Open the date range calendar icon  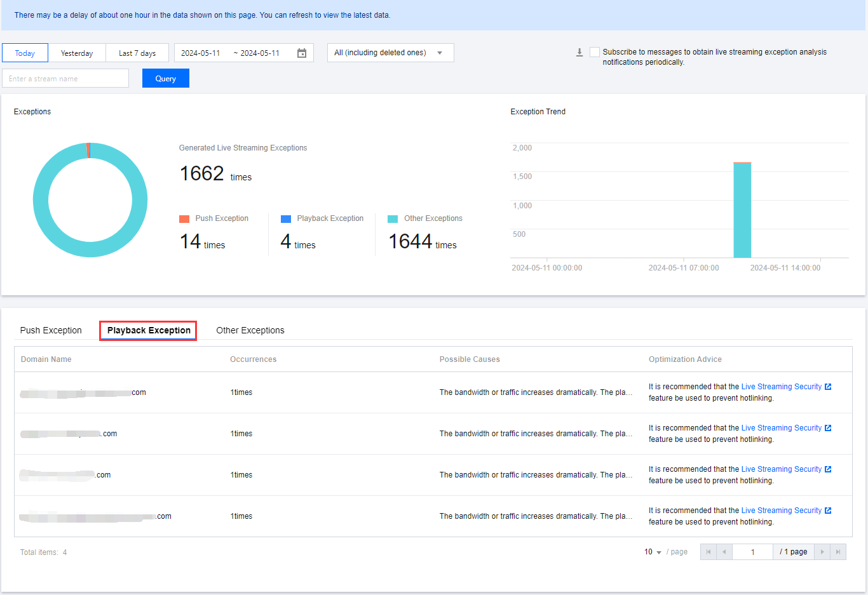coord(302,53)
